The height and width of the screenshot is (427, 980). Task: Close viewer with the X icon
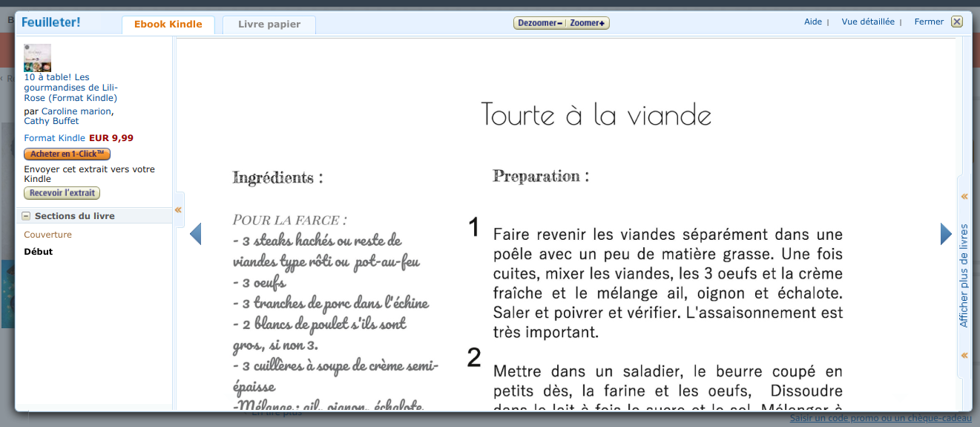coord(957,22)
